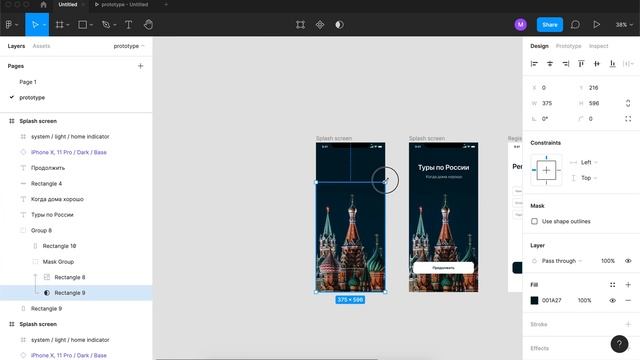
Task: Open vertical constraint Top dropdown
Action: tap(589, 178)
